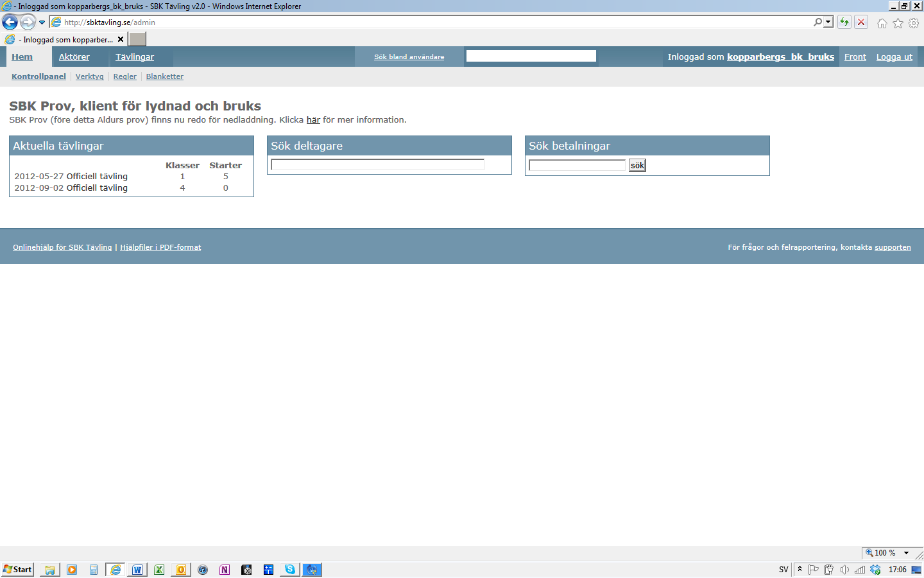
Task: Open OneNote from the taskbar
Action: [225, 570]
